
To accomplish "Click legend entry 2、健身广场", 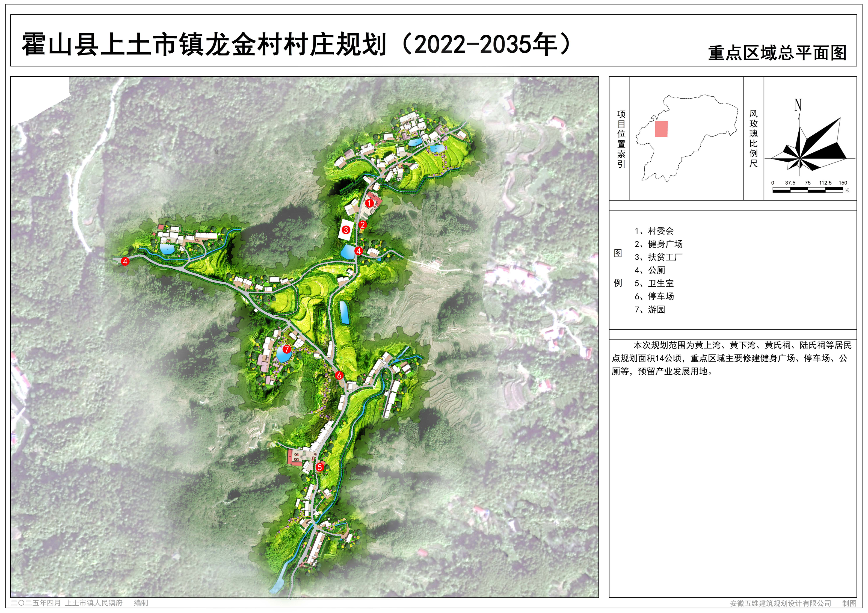I will 659,244.
